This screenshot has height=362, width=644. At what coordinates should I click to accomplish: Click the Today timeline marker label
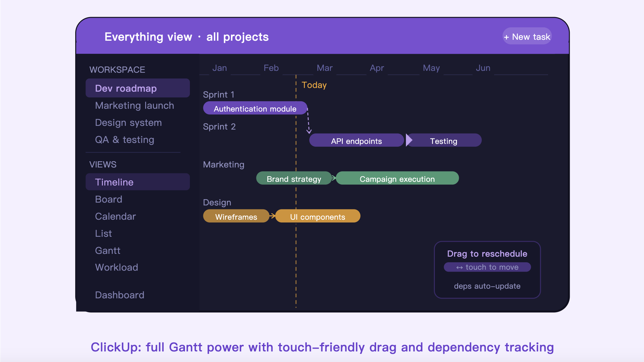(x=314, y=85)
